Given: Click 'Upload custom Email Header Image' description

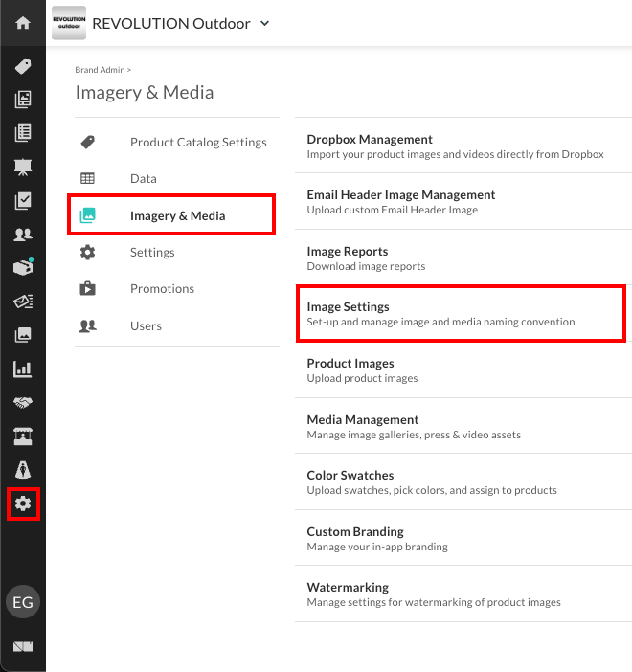Looking at the screenshot, I should click(393, 210).
